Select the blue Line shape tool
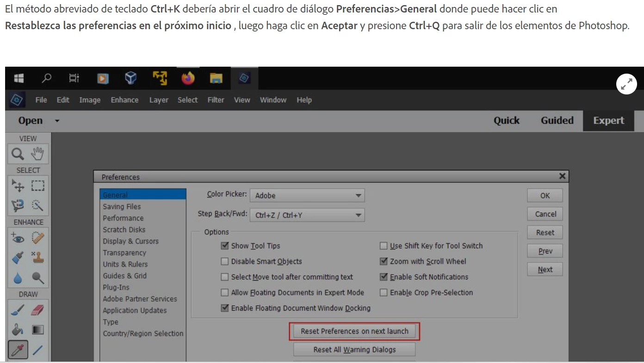 point(37,350)
